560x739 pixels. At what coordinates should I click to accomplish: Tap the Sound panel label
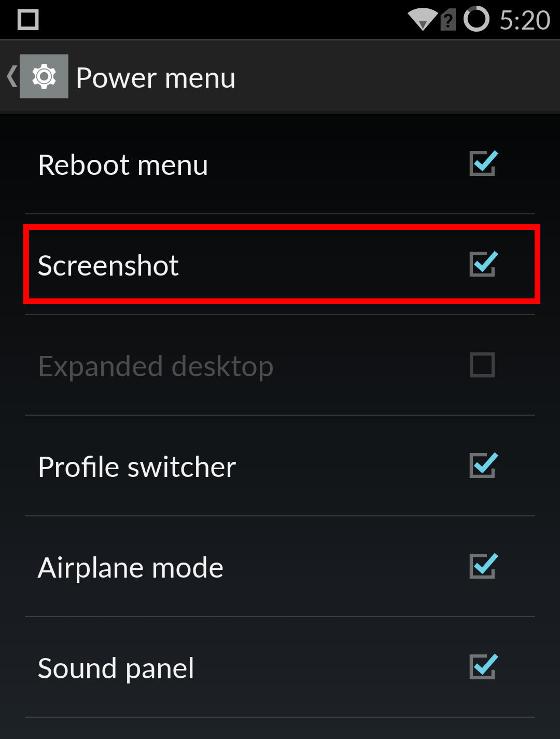pos(116,669)
